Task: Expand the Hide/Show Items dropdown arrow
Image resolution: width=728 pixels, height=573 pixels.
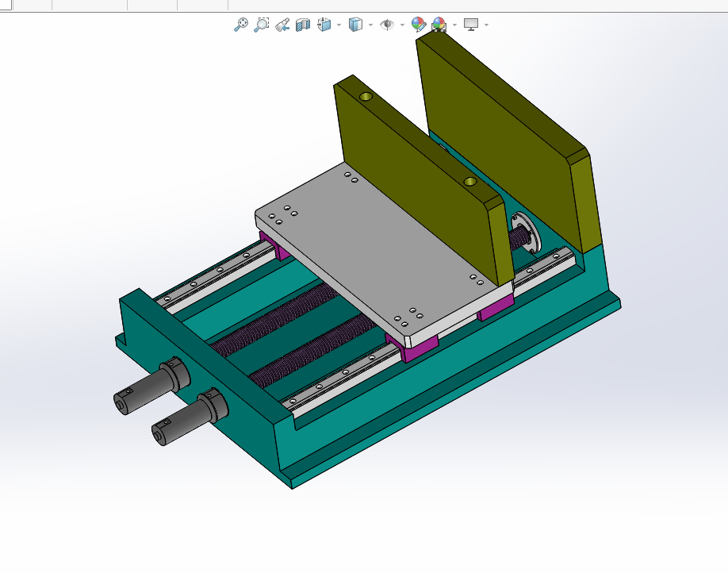Action: point(402,25)
